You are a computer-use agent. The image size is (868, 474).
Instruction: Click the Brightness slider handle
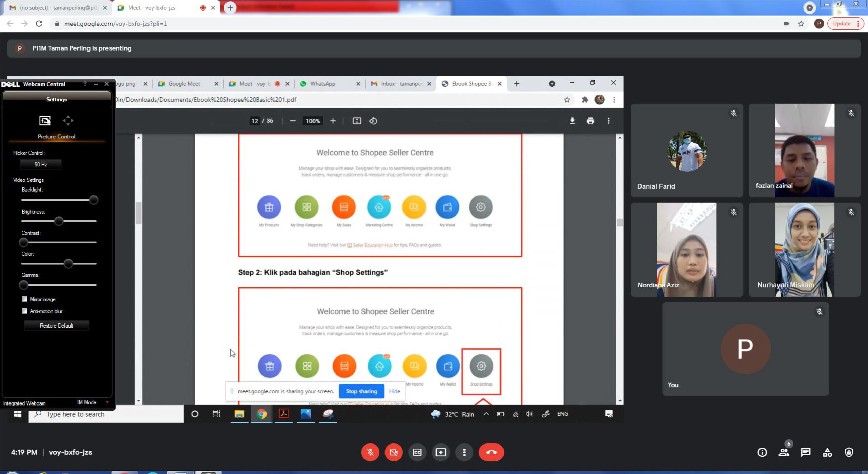coord(59,221)
